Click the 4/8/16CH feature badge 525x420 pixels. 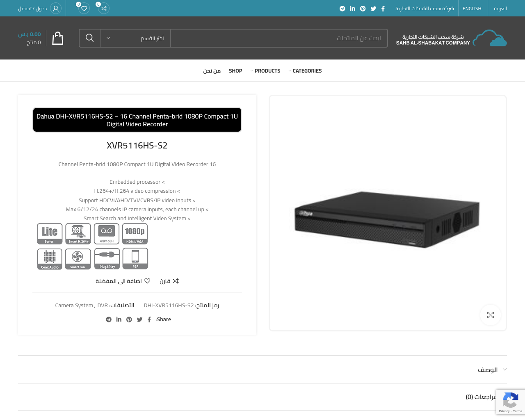coord(107,234)
